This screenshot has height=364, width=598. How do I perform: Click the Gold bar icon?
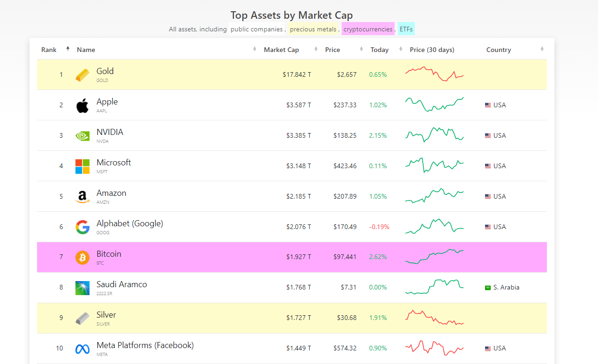[x=82, y=75]
